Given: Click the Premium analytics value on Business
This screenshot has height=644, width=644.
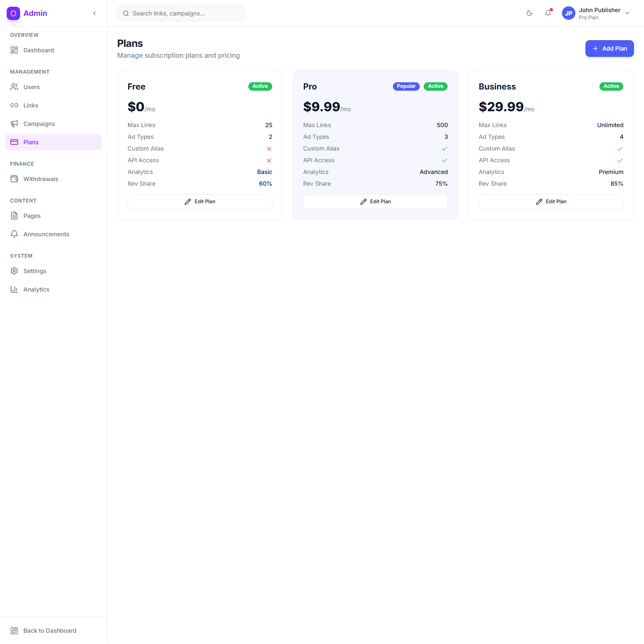Looking at the screenshot, I should coord(611,172).
